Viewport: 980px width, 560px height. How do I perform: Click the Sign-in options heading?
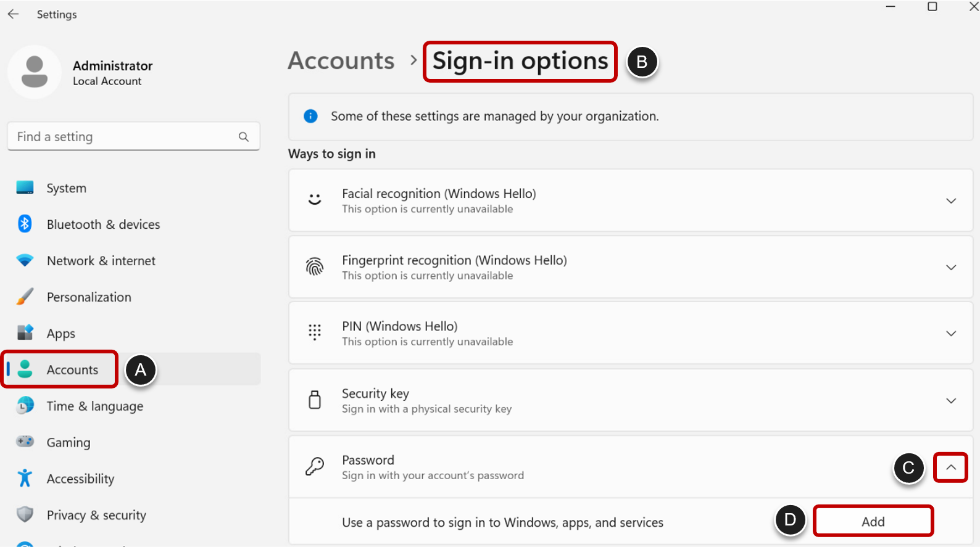pos(520,61)
